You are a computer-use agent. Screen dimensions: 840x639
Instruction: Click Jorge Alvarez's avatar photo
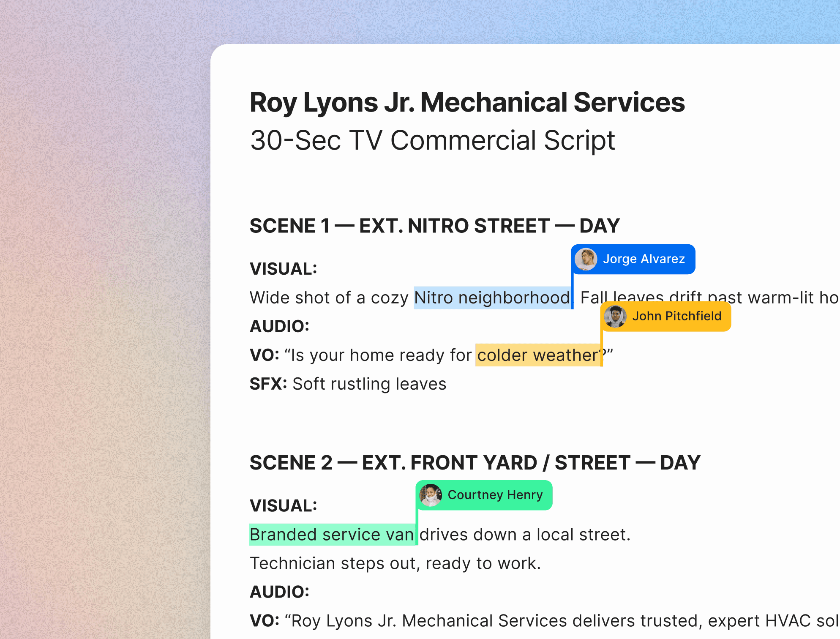click(x=586, y=259)
